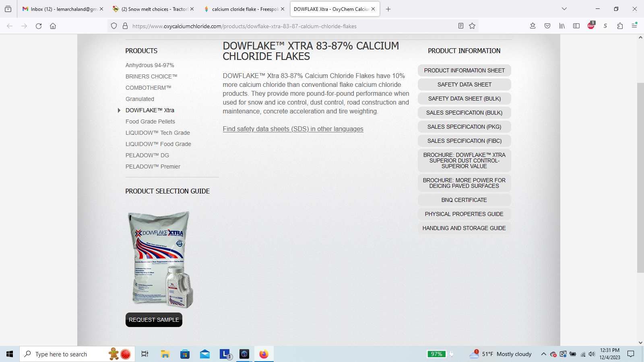The height and width of the screenshot is (362, 644).
Task: Open PELADOW DG product page
Action: coord(147,155)
